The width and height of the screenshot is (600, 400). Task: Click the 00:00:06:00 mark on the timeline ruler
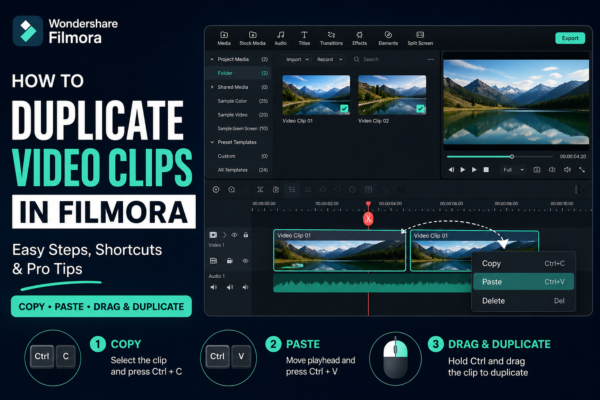(x=451, y=204)
